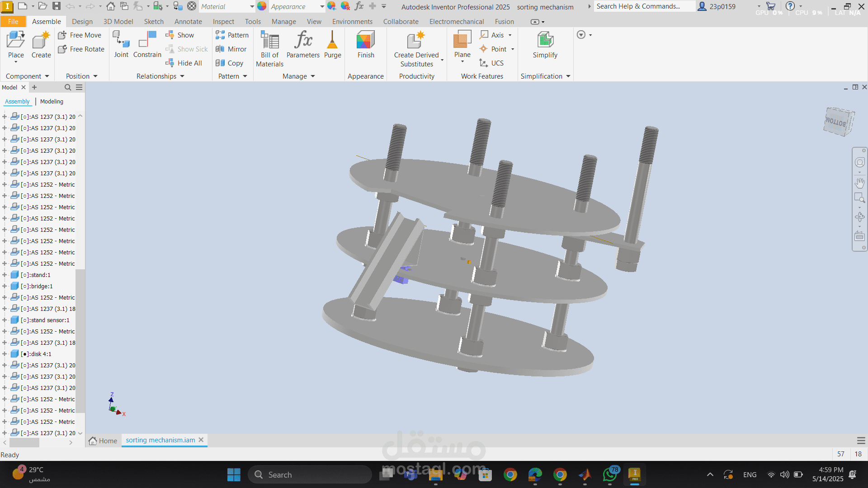Image resolution: width=868 pixels, height=488 pixels.
Task: Click the Finish Appearance button
Action: 365,45
